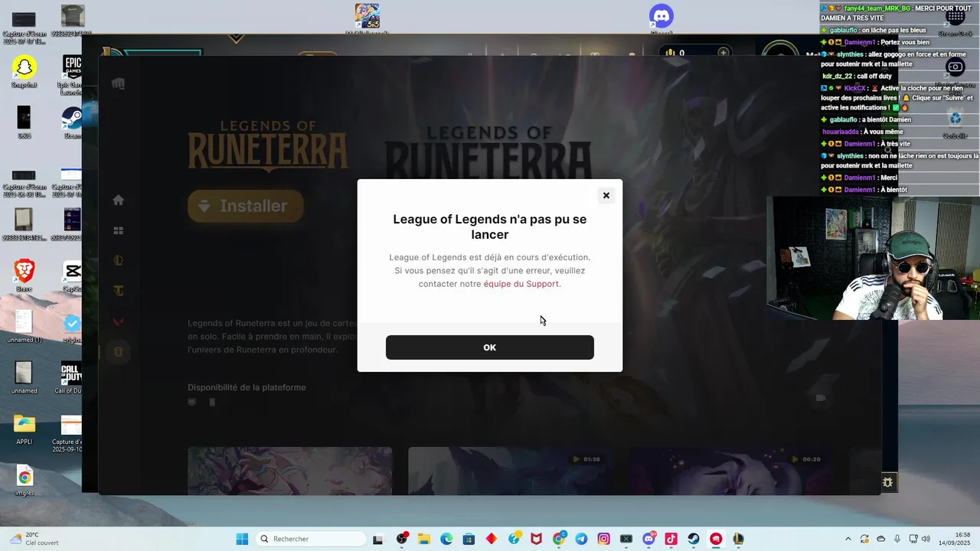Click the microphone icon in system tray

pyautogui.click(x=897, y=539)
